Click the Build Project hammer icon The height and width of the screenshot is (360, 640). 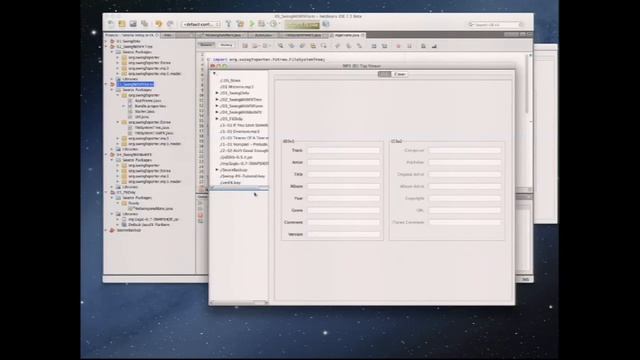229,24
